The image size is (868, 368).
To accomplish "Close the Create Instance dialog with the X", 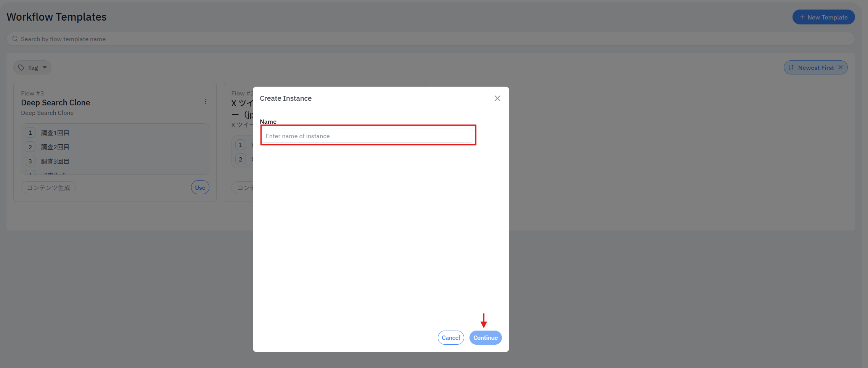I will (x=497, y=98).
